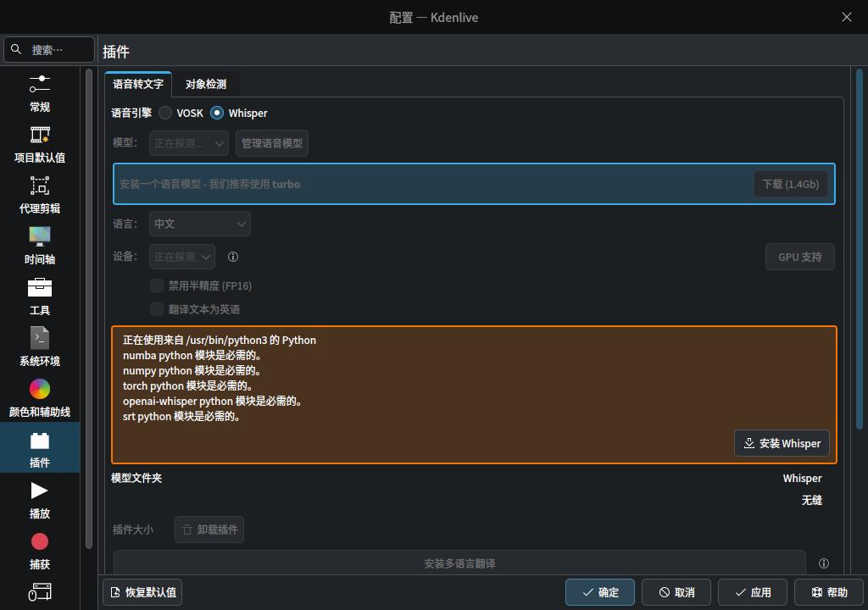The height and width of the screenshot is (610, 868).
Task: Click the GPU 支持 button
Action: point(800,257)
